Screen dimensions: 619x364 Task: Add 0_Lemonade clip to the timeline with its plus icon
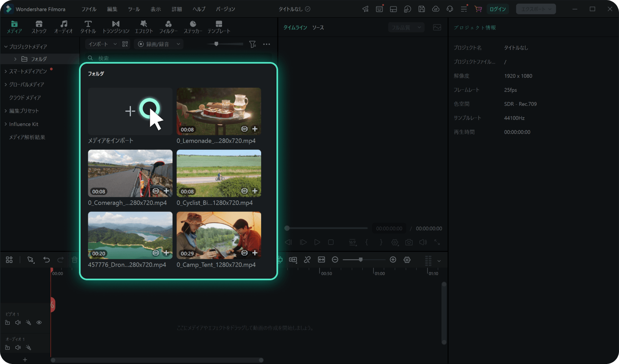click(x=255, y=129)
